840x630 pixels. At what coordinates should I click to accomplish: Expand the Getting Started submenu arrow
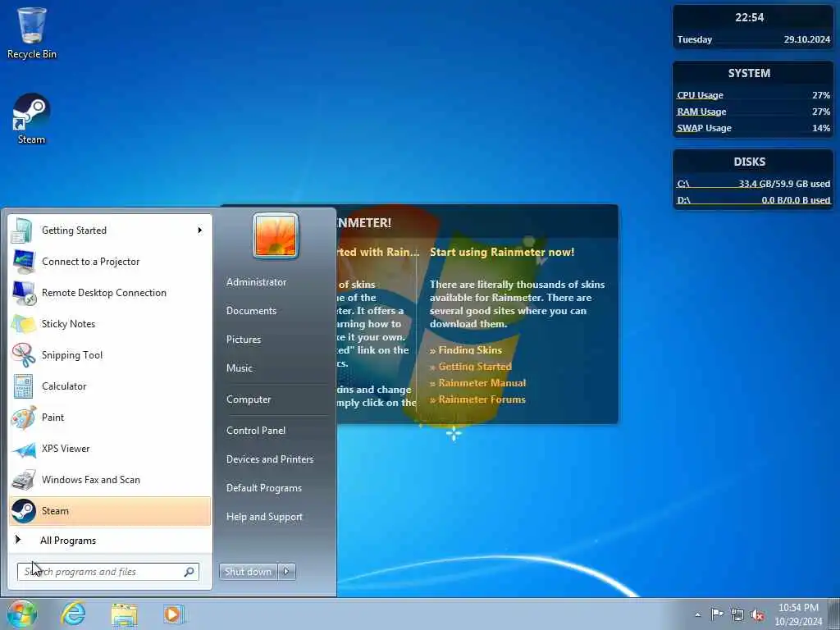point(200,231)
